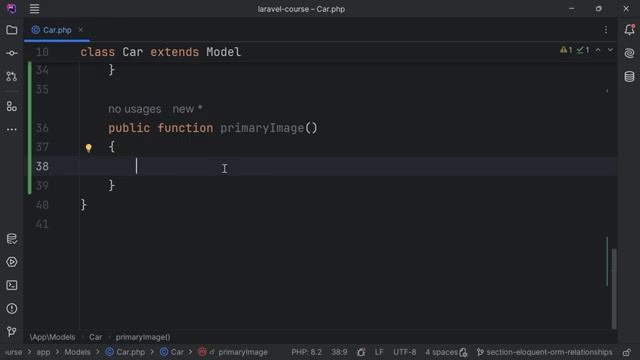
Task: Show more tool windows ellipsis
Action: coord(11,129)
